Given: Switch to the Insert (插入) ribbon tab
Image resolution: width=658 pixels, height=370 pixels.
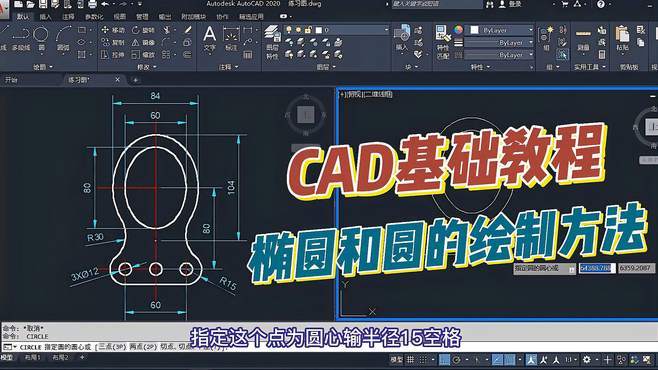Looking at the screenshot, I should coord(45,17).
